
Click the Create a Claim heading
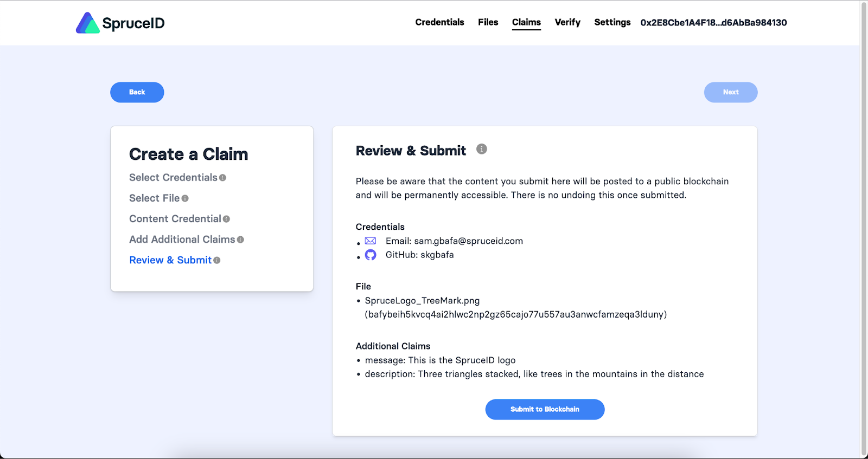pos(188,154)
